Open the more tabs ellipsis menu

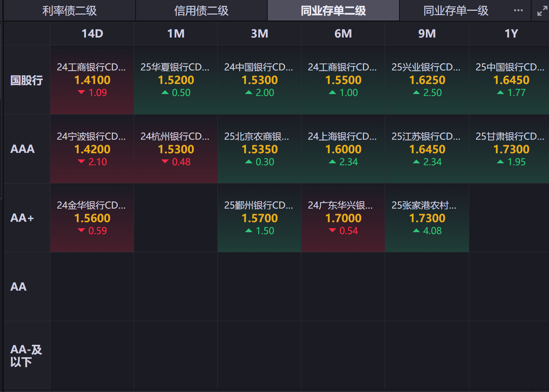(518, 10)
